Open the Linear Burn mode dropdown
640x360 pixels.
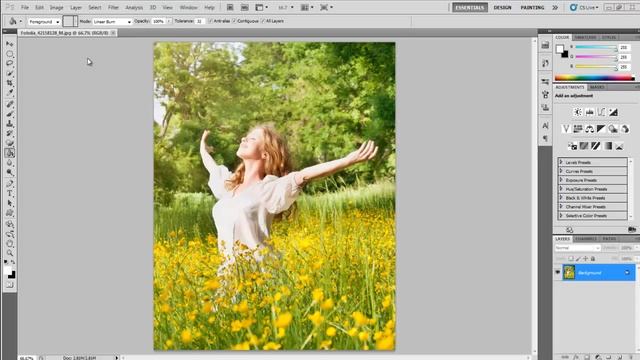pos(112,22)
